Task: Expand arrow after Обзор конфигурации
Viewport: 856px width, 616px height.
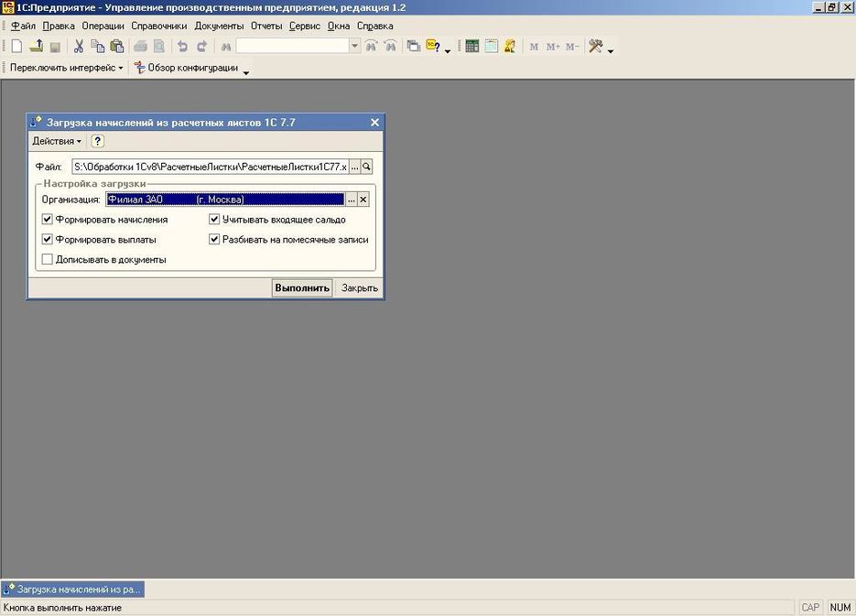Action: click(246, 72)
